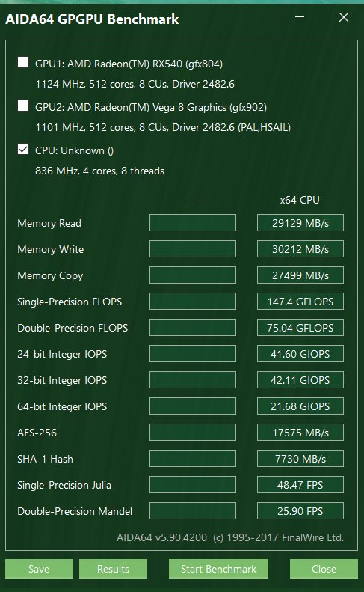Click Start Benchmark
The height and width of the screenshot is (592, 364).
pyautogui.click(x=218, y=569)
